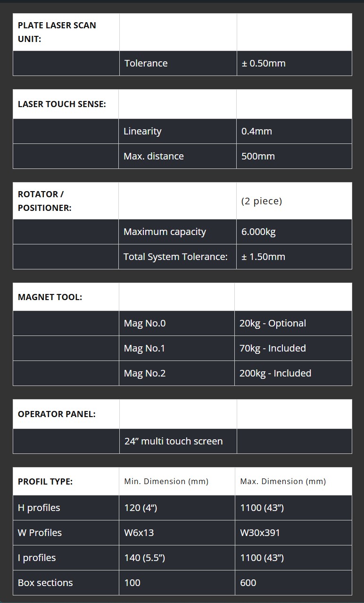Select the W30x391 max dimension value
Image resolution: width=364 pixels, height=603 pixels.
pyautogui.click(x=260, y=533)
